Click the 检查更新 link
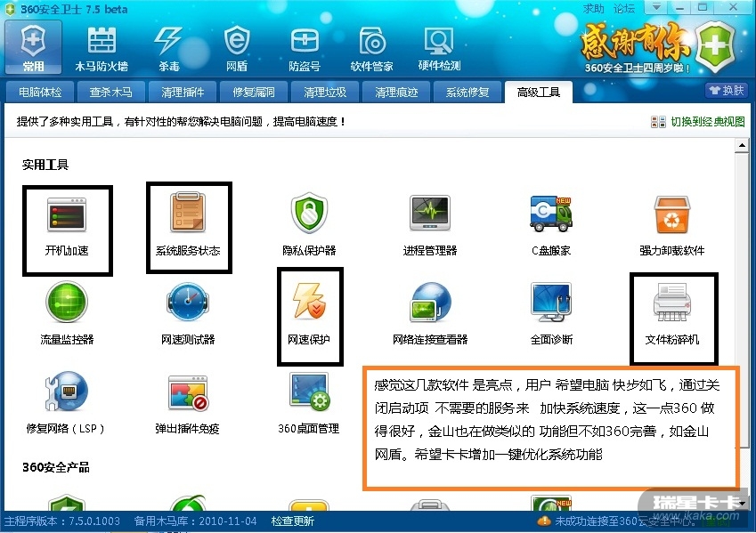 pos(292,521)
